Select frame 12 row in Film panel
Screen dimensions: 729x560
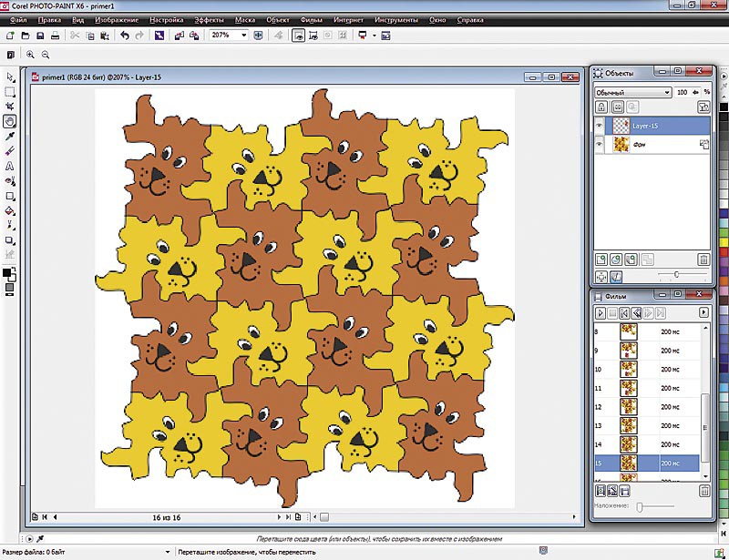[647, 407]
